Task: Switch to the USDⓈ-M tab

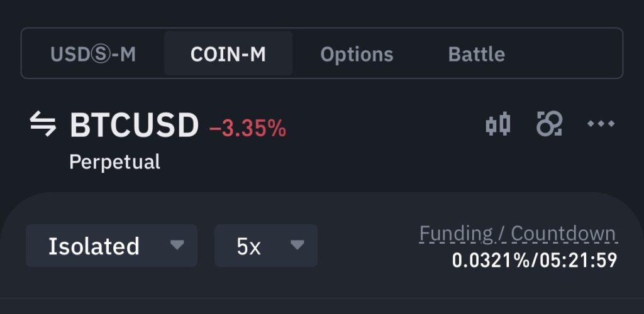Action: (93, 54)
